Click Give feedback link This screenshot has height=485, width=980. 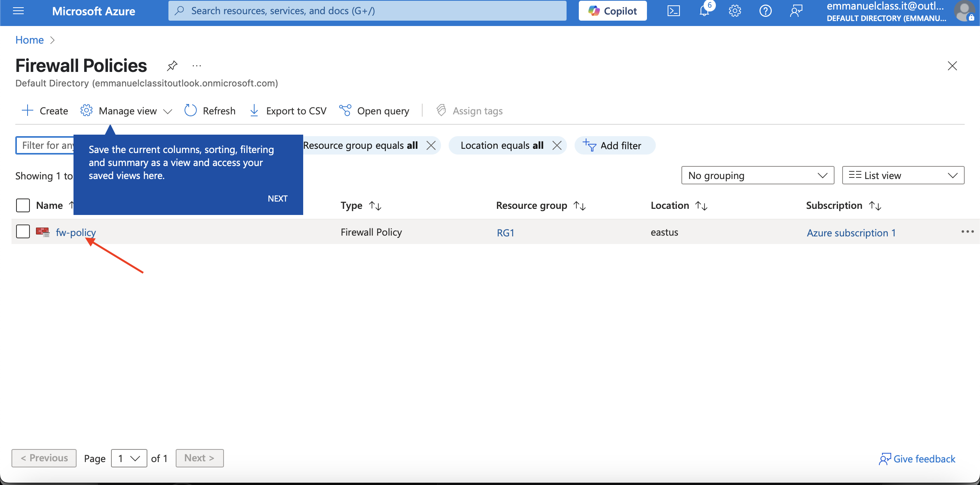point(917,459)
